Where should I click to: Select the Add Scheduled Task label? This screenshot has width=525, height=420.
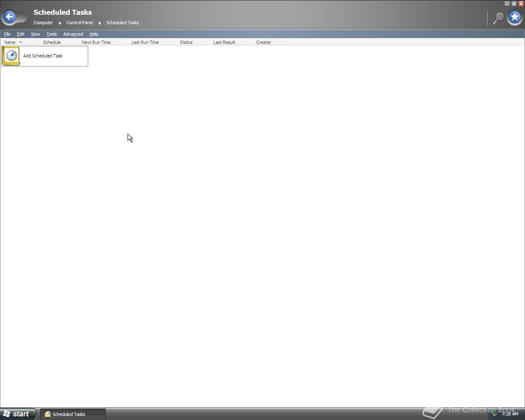(43, 56)
